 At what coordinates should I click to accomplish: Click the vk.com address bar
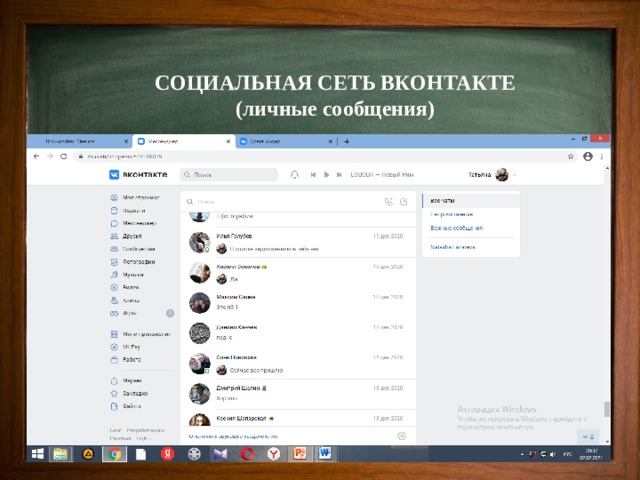324,156
